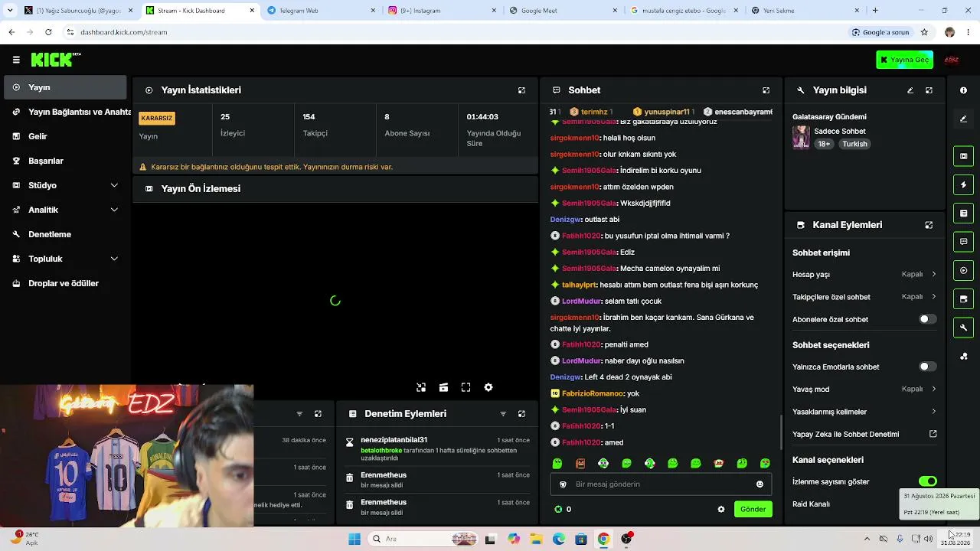Toggle the play-circle preview widget in the right sidebar
This screenshot has width=980, height=551.
[x=963, y=270]
